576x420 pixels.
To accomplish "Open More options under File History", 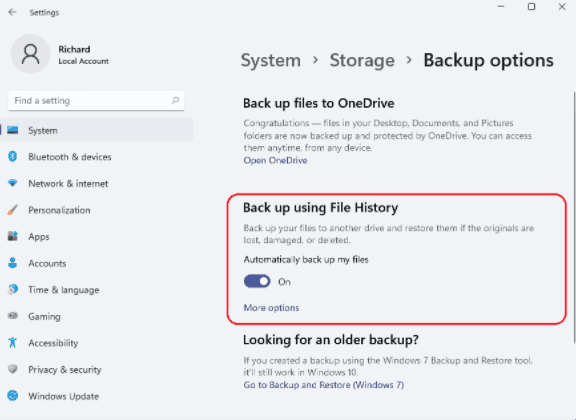I will [x=271, y=308].
